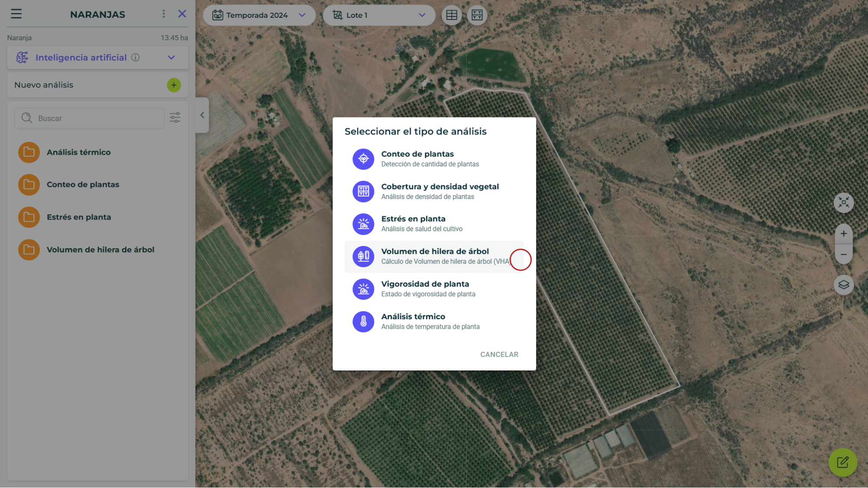Select Cobertura y densidad vegetal analysis
The height and width of the screenshot is (488, 868).
(434, 192)
